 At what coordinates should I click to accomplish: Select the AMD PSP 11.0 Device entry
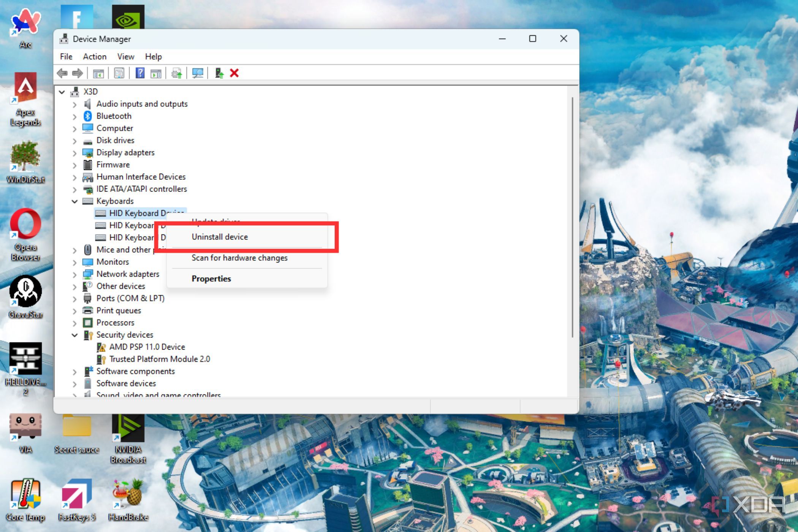[147, 347]
